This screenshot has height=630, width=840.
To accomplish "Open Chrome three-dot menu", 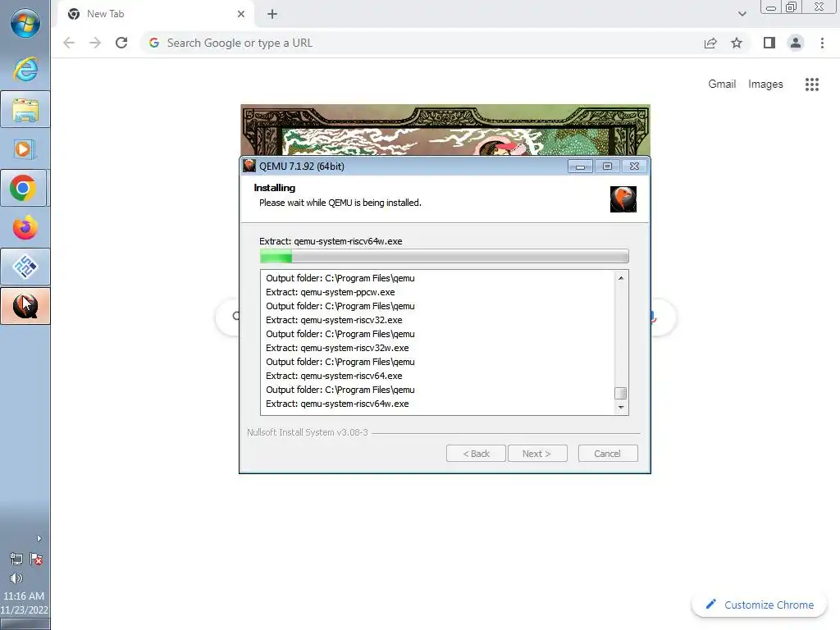I will point(822,43).
